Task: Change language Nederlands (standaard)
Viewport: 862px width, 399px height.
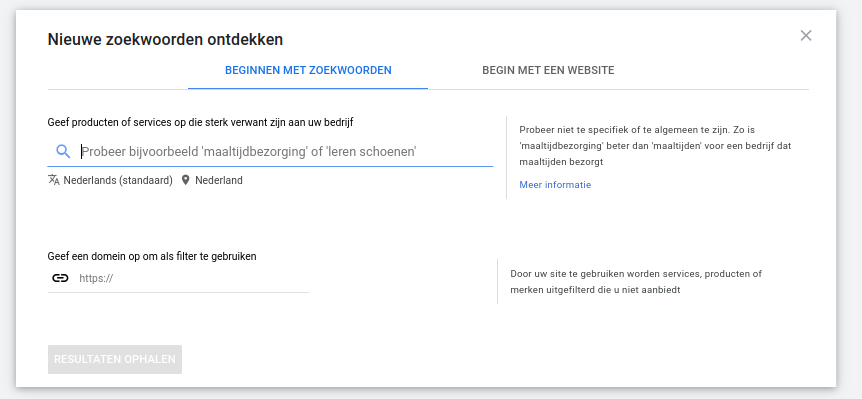Action: [118, 180]
